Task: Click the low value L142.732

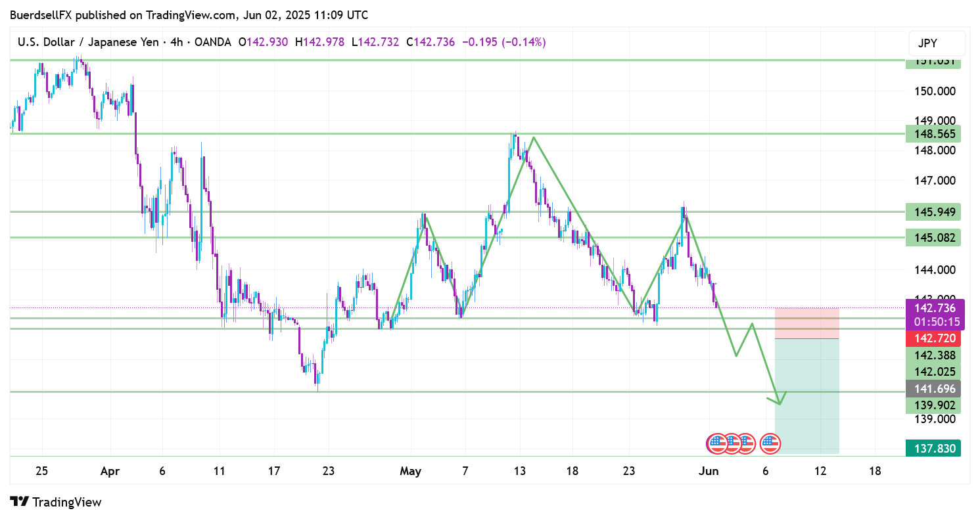Action: tap(375, 42)
